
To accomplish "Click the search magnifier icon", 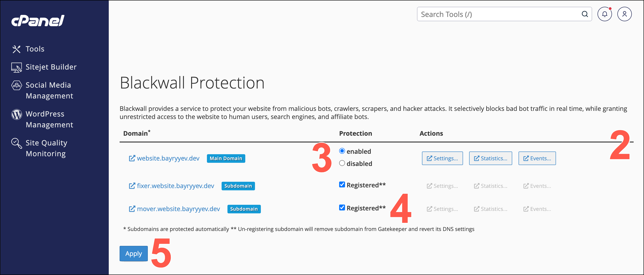I will (584, 14).
